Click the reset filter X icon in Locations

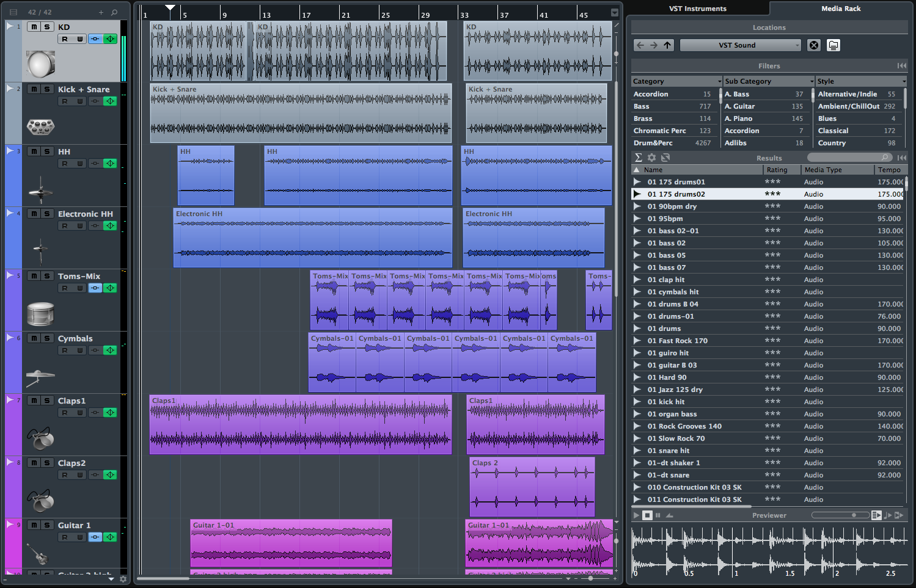(x=814, y=45)
